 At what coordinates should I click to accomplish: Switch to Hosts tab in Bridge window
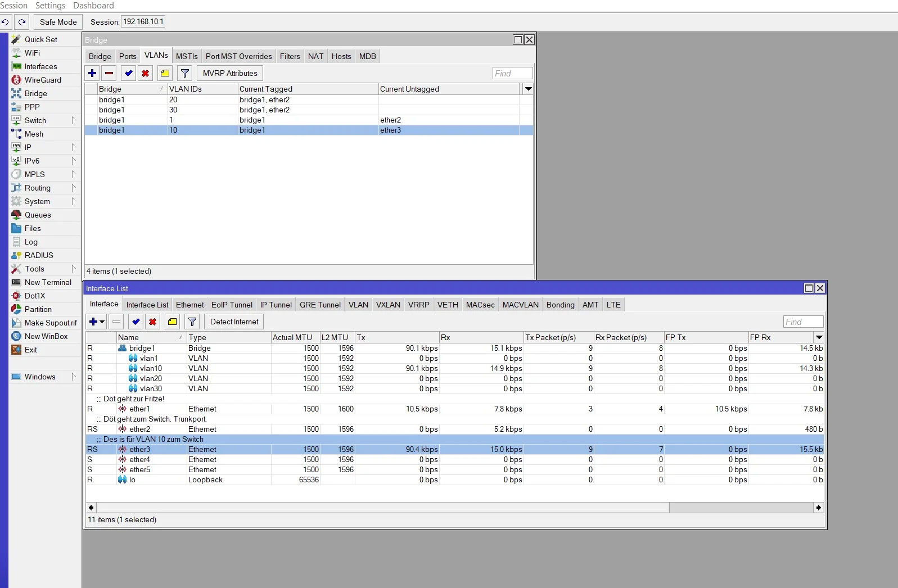click(x=341, y=56)
